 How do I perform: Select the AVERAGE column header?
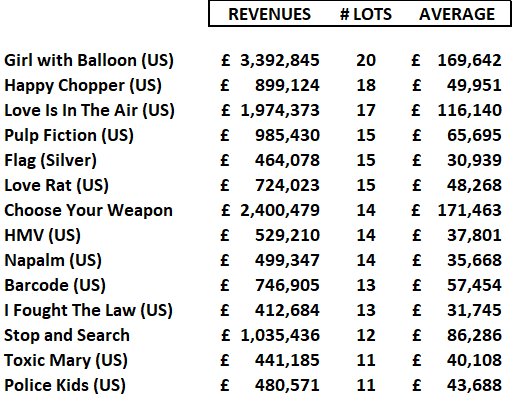[x=457, y=14]
